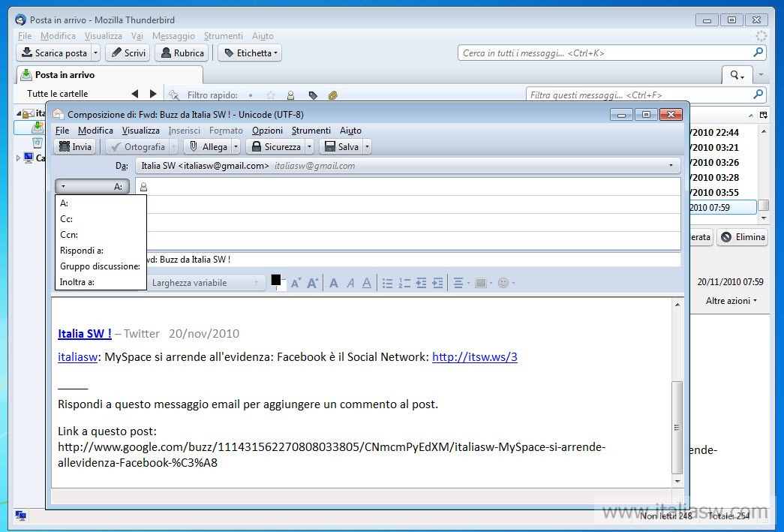This screenshot has height=532, width=784.
Task: Toggle the keep filters pin in quick filter bar
Action: [174, 95]
